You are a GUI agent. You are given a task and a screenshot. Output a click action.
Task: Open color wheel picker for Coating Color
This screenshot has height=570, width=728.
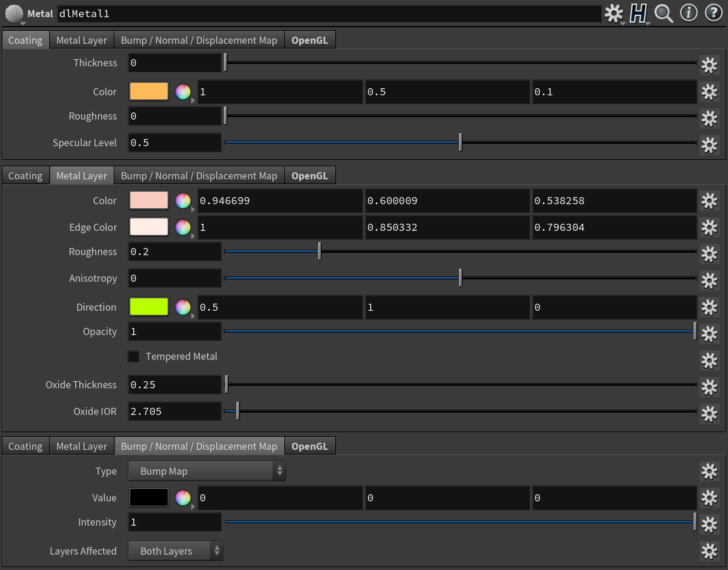pyautogui.click(x=183, y=92)
